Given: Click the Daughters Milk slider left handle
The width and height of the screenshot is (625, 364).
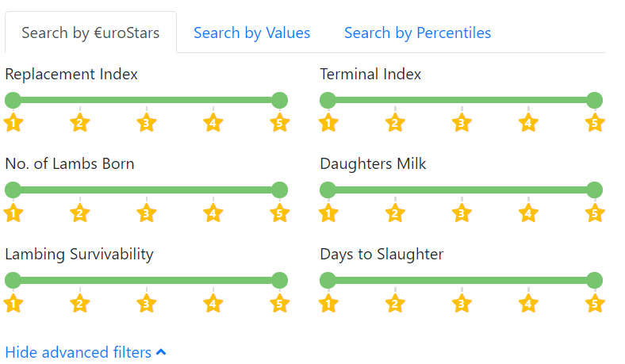Looking at the screenshot, I should click(328, 190).
